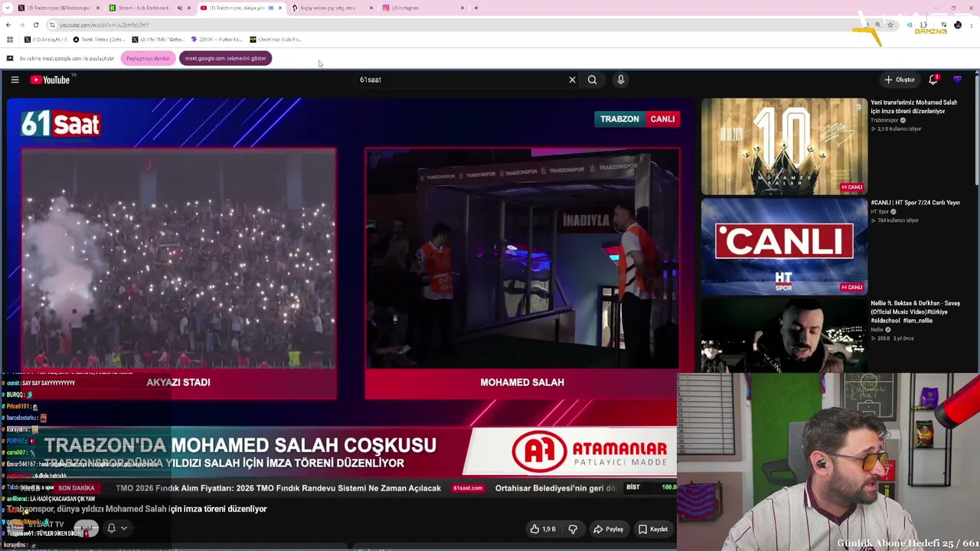Go to the YouTube home logo

[51, 80]
